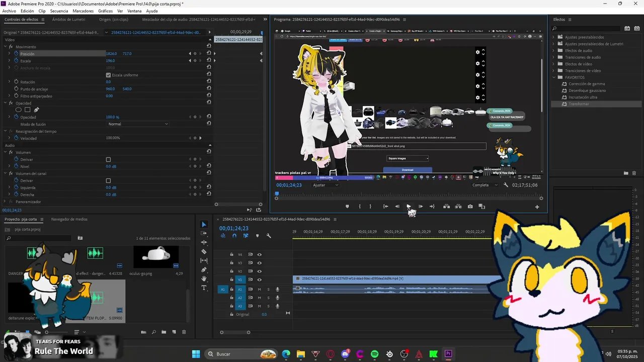Toggle timeline snap magnet icon

(234, 236)
